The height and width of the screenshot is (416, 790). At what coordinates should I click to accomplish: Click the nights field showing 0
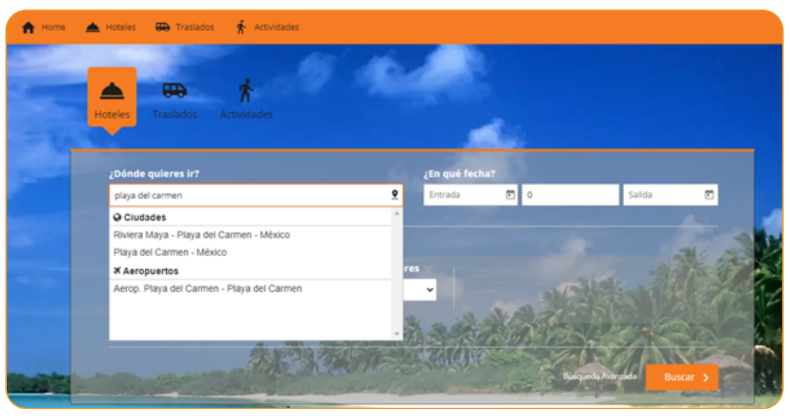(x=569, y=195)
